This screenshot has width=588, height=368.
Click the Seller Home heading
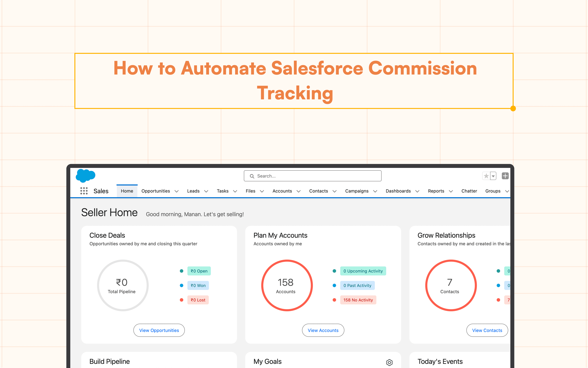tap(109, 213)
